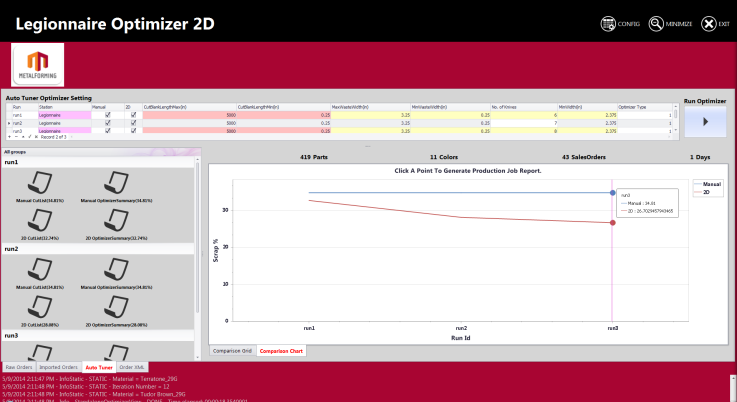This screenshot has width=737, height=402.
Task: Sort by Optimizer Type column header
Action: [x=644, y=107]
